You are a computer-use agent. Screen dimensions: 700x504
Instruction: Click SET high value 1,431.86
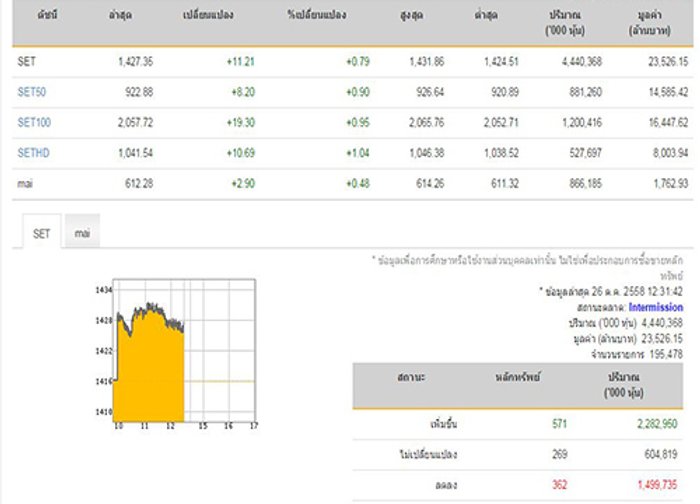pyautogui.click(x=426, y=62)
